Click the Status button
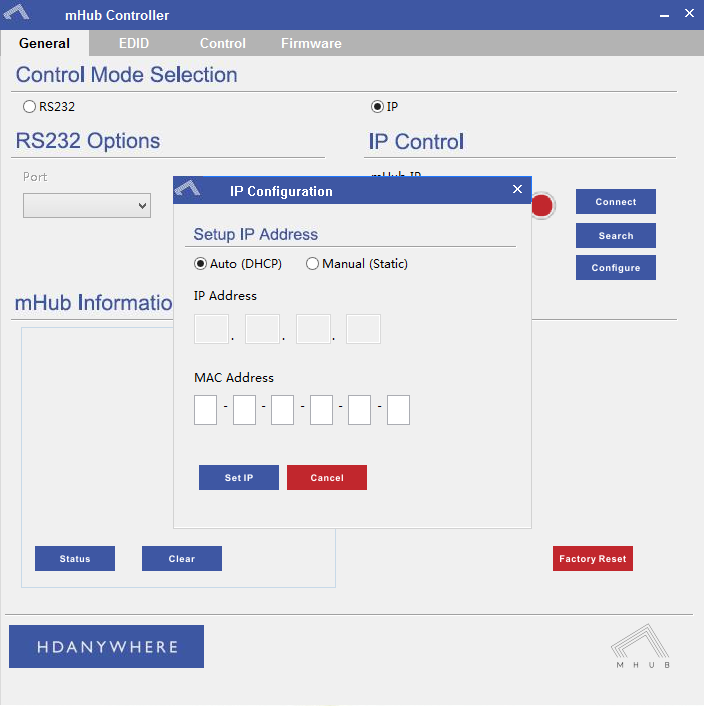Image resolution: width=704 pixels, height=706 pixels. (x=75, y=558)
